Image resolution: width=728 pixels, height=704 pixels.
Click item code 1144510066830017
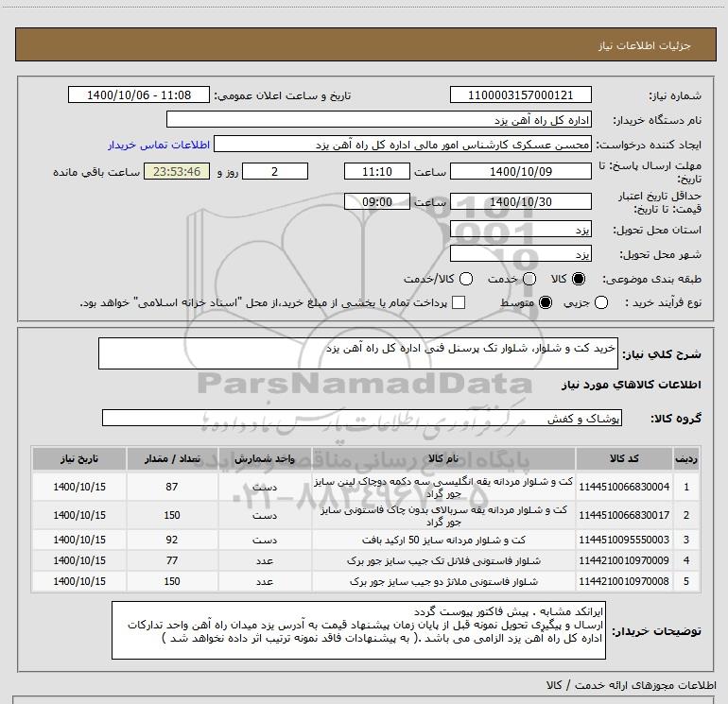tap(624, 515)
